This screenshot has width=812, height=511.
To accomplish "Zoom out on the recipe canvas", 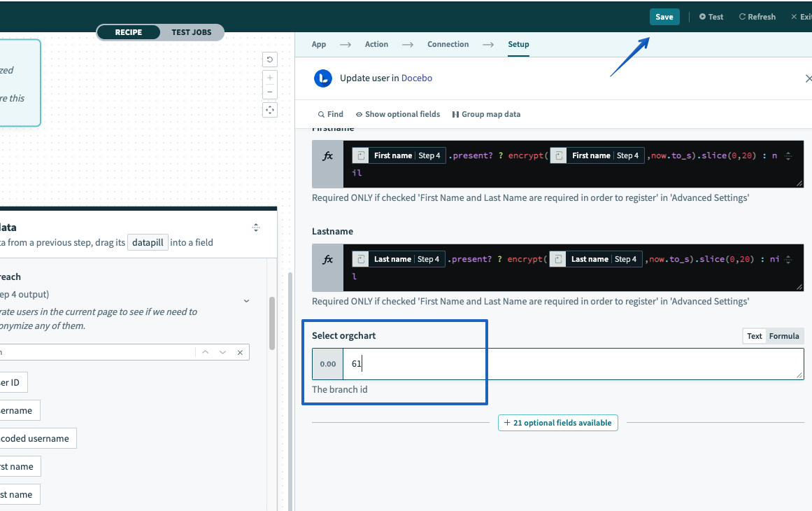I will pyautogui.click(x=269, y=92).
